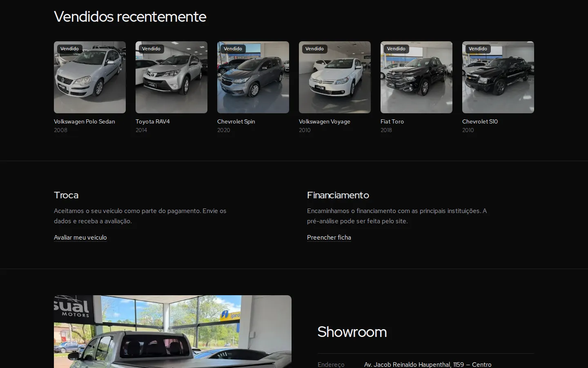
Task: Follow the Avaliar meu veículo link
Action: click(x=80, y=238)
